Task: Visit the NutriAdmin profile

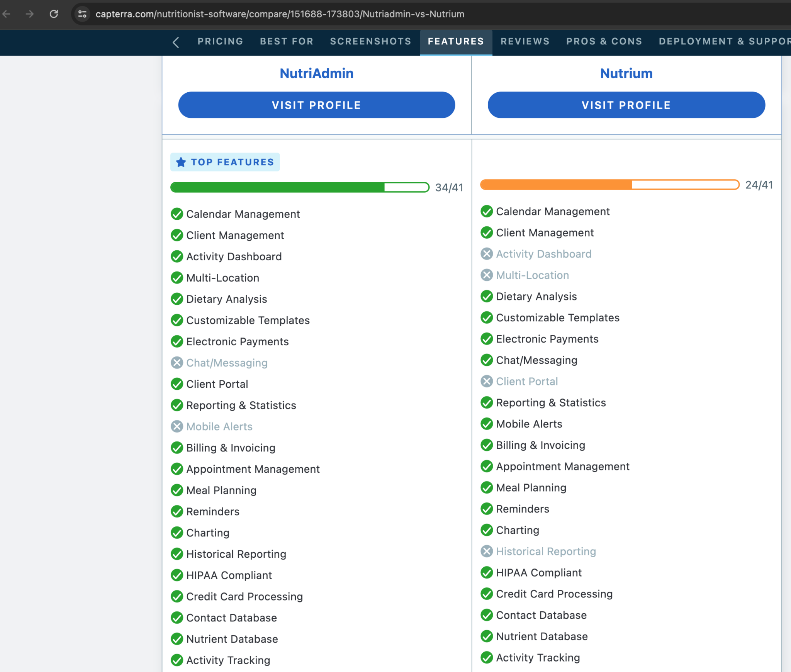Action: pos(316,105)
